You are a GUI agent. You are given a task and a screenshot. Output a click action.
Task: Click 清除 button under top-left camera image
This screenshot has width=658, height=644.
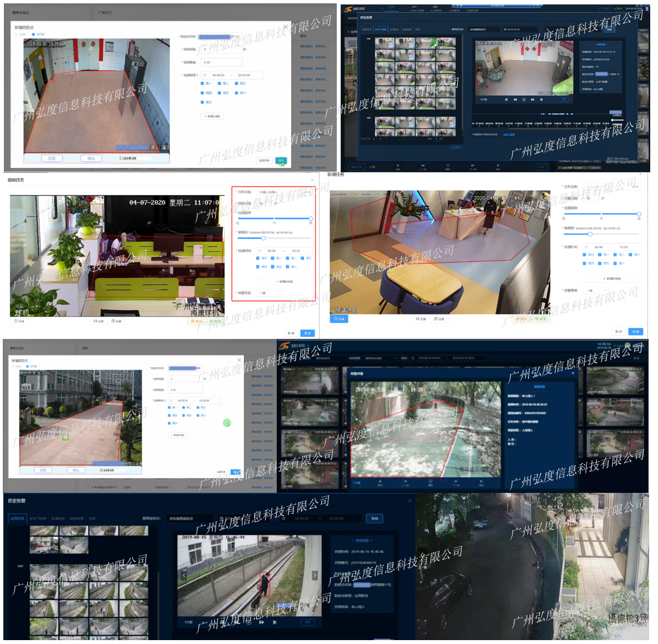52,158
